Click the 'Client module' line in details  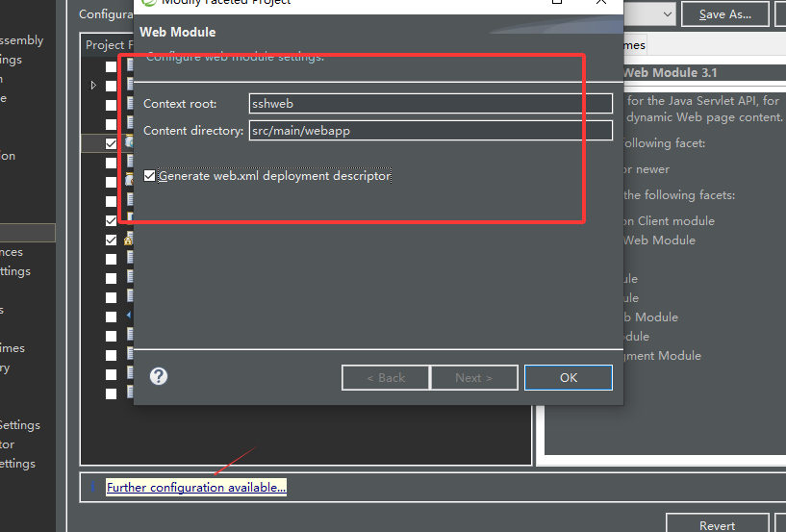(x=669, y=221)
